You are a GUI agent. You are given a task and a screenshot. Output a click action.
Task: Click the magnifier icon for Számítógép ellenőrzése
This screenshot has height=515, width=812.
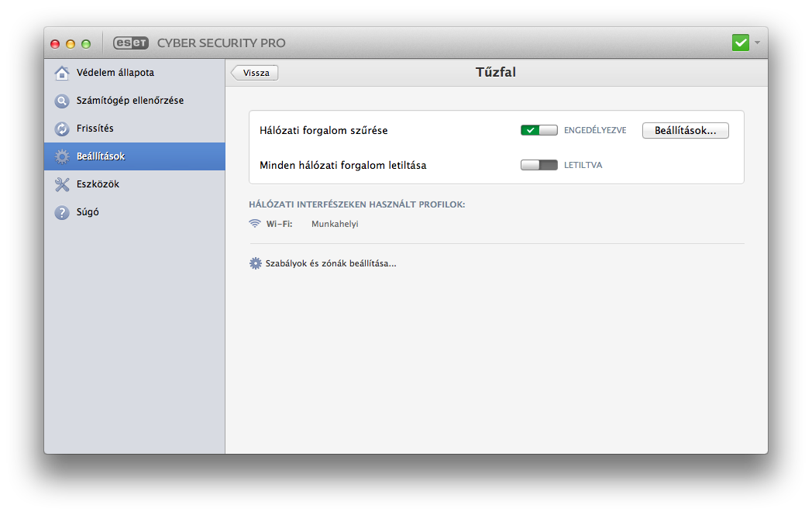point(62,101)
